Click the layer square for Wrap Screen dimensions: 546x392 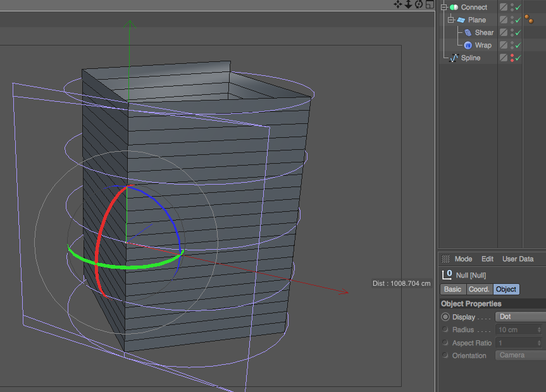pyautogui.click(x=504, y=46)
